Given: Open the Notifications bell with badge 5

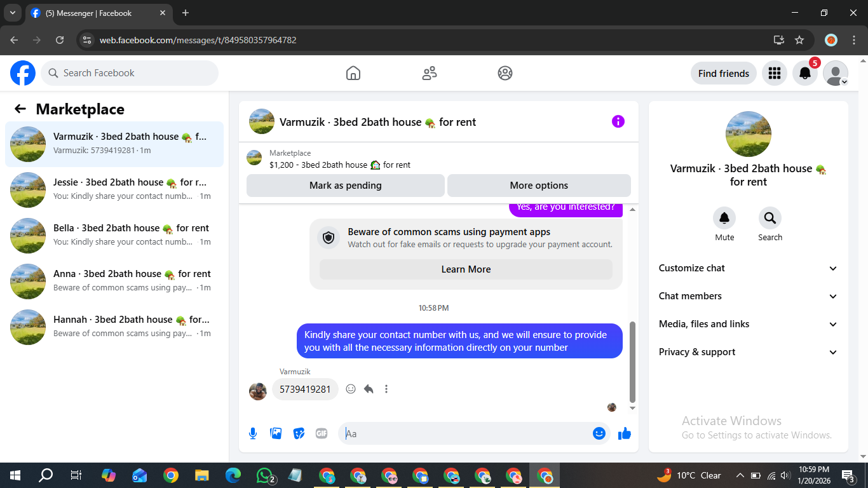Looking at the screenshot, I should (x=805, y=74).
